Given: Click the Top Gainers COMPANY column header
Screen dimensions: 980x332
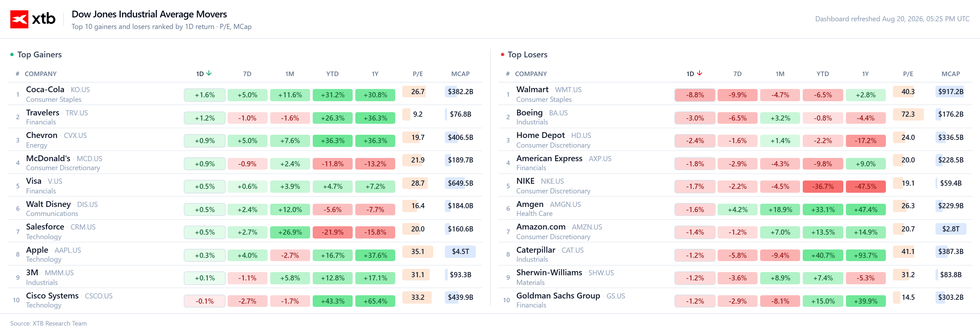Looking at the screenshot, I should (x=40, y=74).
